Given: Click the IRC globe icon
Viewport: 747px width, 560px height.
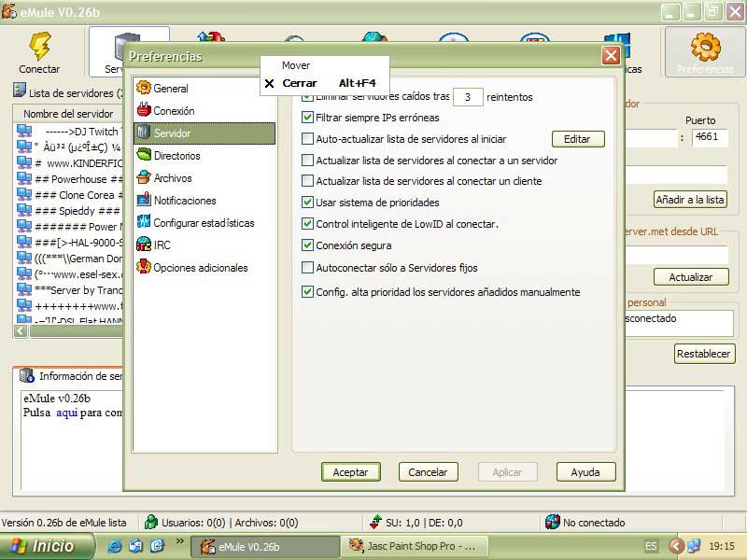Looking at the screenshot, I should click(x=144, y=245).
